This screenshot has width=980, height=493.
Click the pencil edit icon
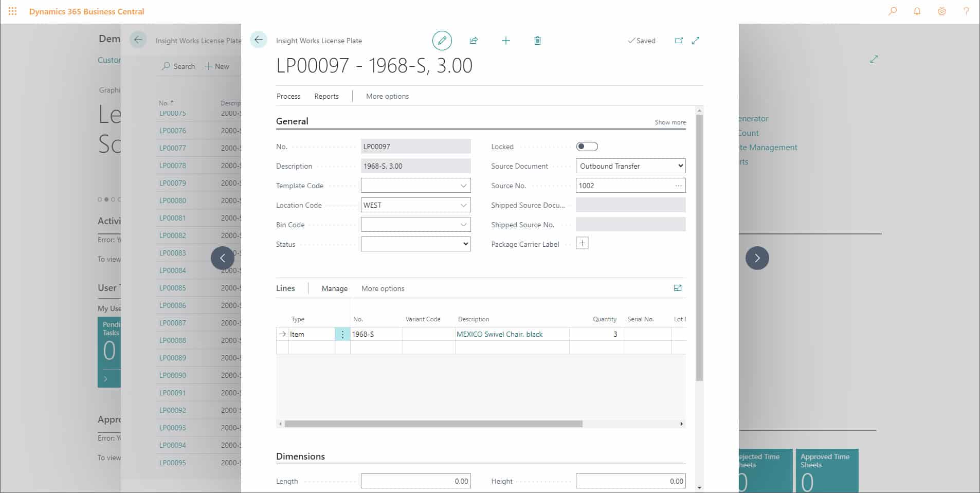[x=442, y=41]
